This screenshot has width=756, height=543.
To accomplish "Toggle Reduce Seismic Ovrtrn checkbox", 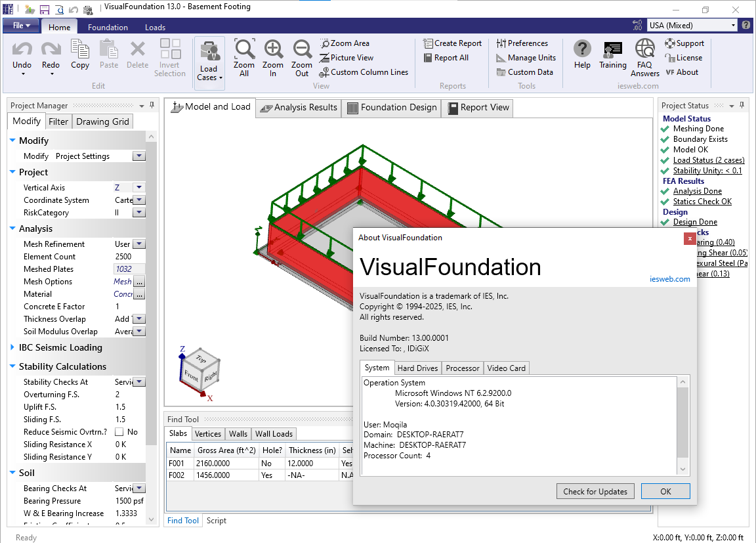I will point(119,432).
